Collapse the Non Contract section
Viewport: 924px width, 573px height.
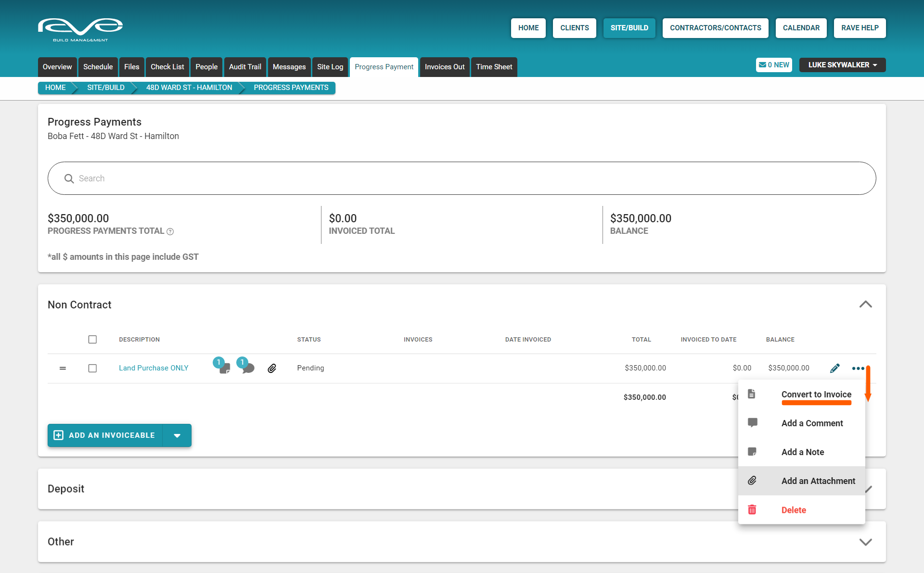[865, 305]
